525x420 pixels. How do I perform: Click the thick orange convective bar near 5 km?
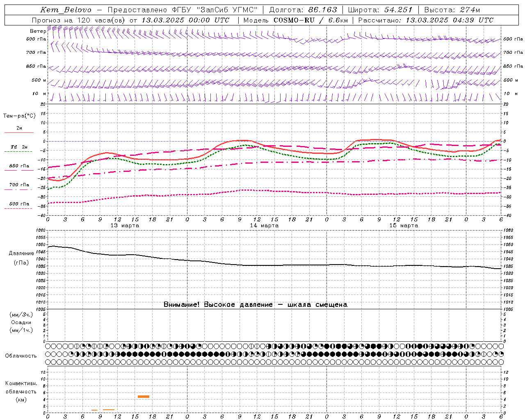pos(144,396)
